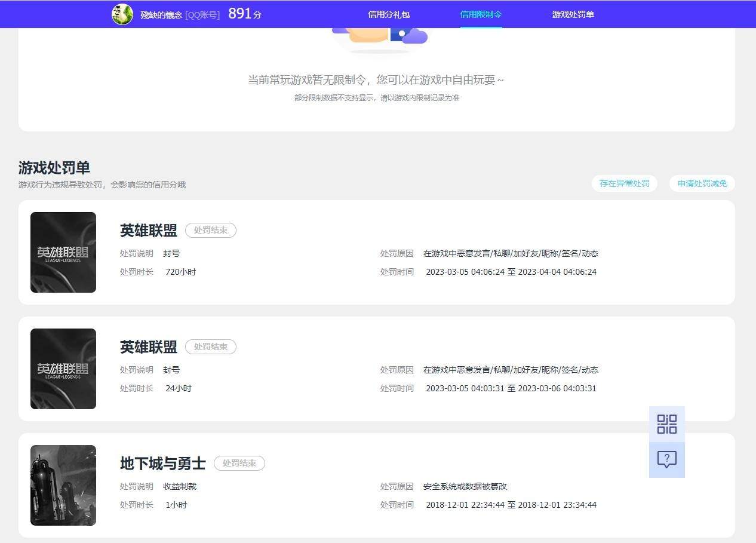Click 处罚结束 badge on the 720小时 英雄联盟 card
This screenshot has width=756, height=543.
coord(211,230)
